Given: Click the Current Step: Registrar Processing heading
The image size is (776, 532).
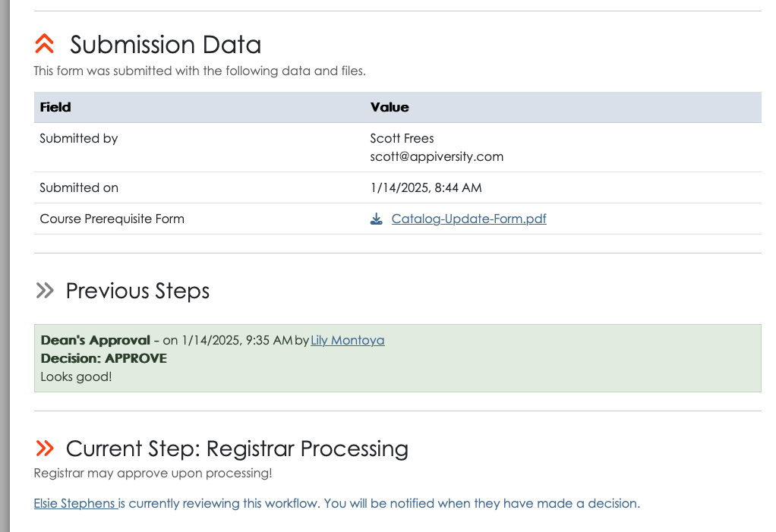Looking at the screenshot, I should (237, 449).
